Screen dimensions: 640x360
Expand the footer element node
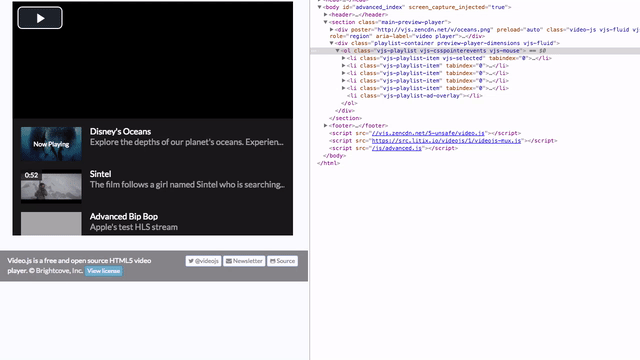325,125
